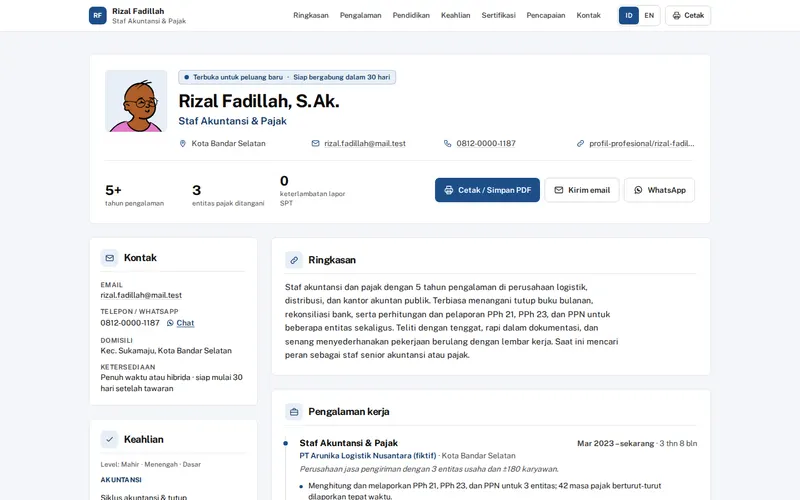The height and width of the screenshot is (500, 800).
Task: Click the 'Terbuka untuk peluang baru' status badge
Action: [x=287, y=77]
